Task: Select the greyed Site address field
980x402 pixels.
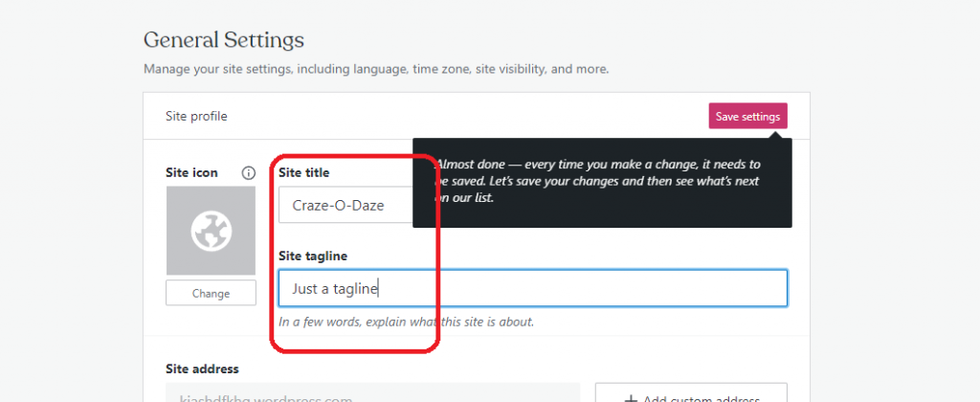Action: pyautogui.click(x=373, y=392)
